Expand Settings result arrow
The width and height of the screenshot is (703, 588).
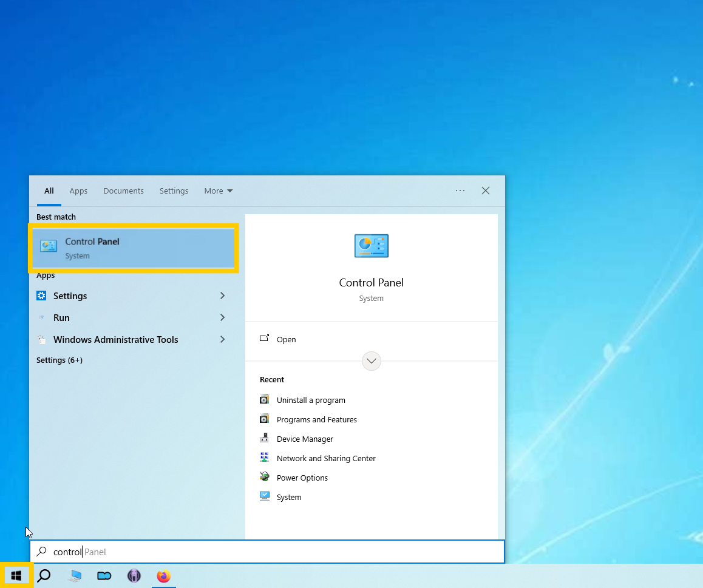(222, 296)
